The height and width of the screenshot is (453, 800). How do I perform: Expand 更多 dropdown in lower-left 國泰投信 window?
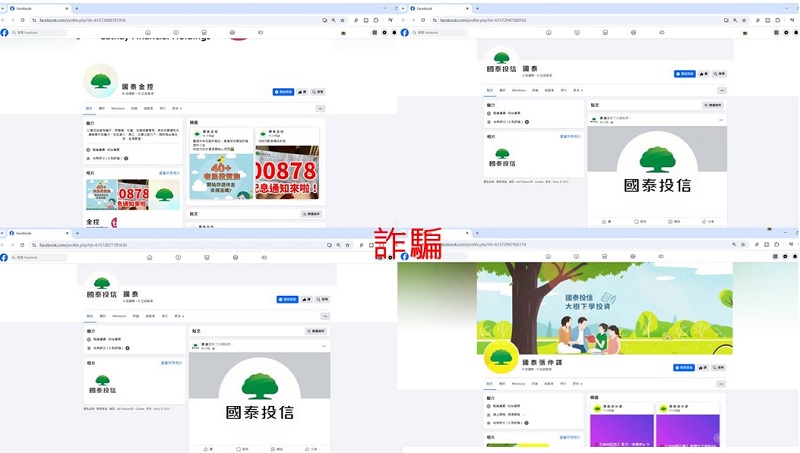[179, 316]
